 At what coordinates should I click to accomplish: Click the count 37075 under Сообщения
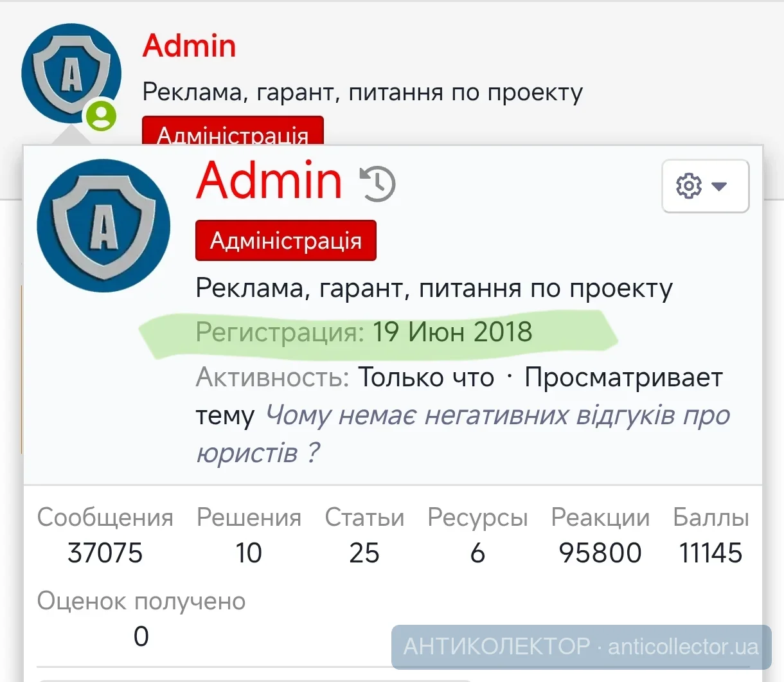click(105, 553)
